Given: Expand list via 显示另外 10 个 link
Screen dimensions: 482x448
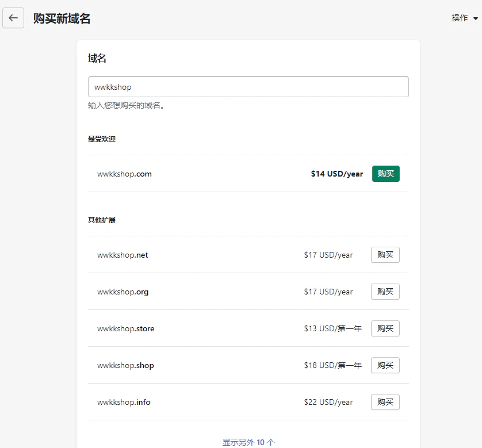Looking at the screenshot, I should [248, 442].
